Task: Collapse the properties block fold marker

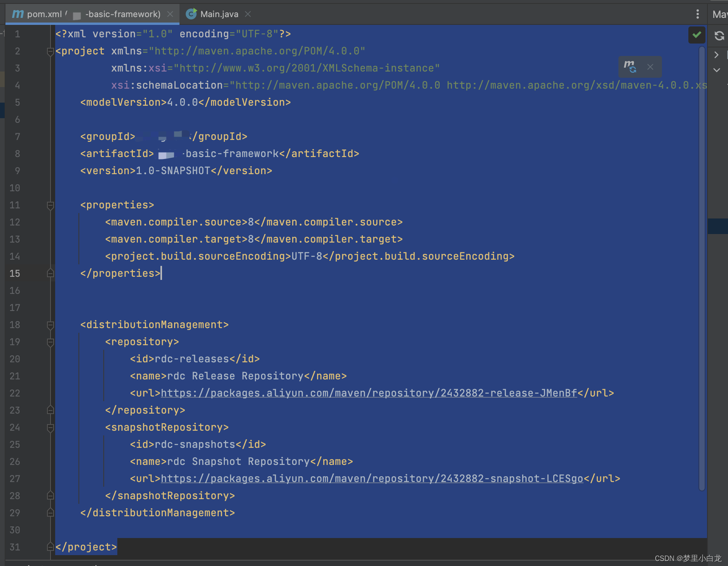Action: click(50, 205)
